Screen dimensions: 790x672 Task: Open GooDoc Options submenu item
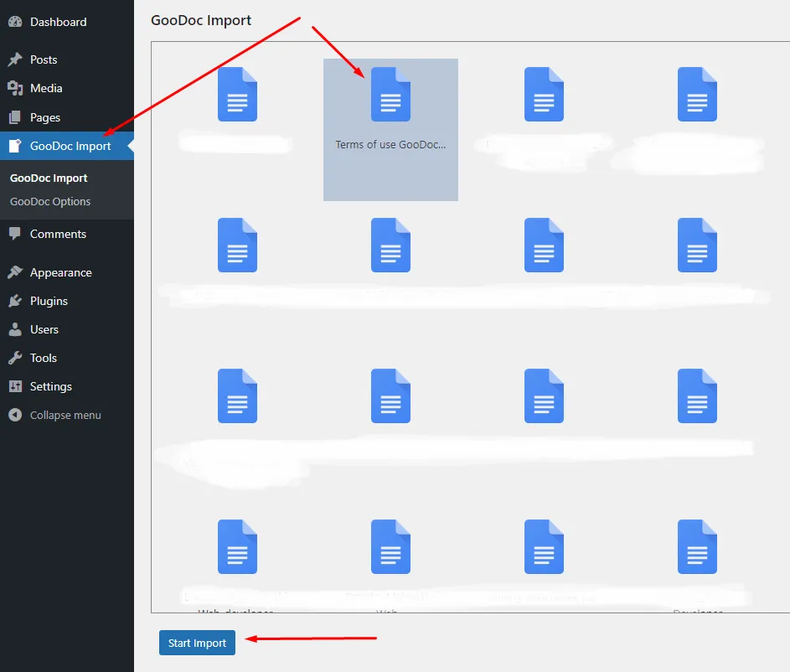[x=50, y=201]
